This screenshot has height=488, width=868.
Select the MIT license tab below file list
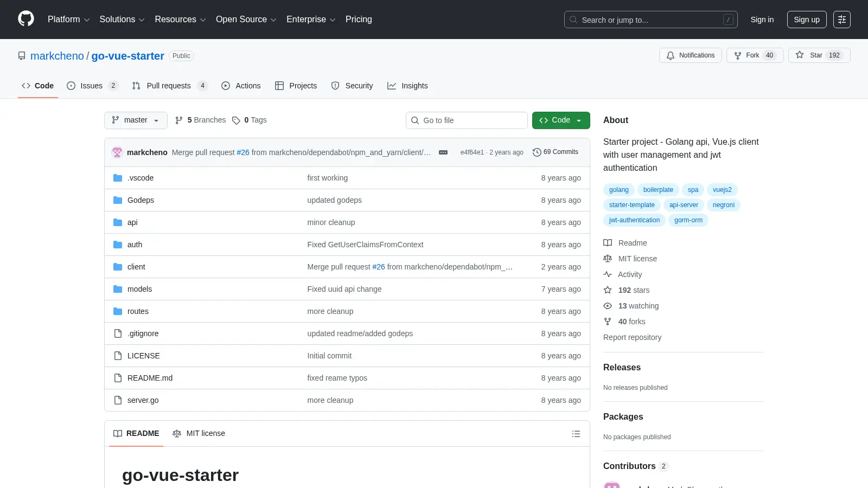coord(199,434)
